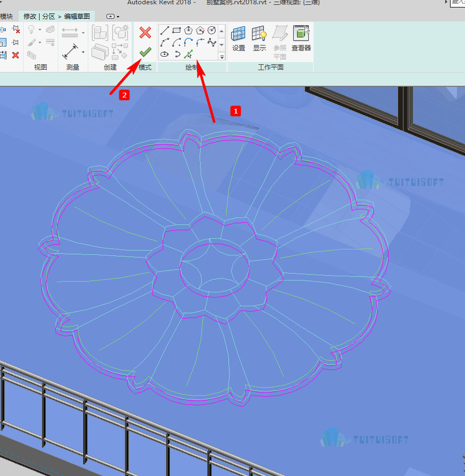Screen dimensions: 465x476
Task: Select the Circumscribed Polygon draw tool
Action: [200, 31]
